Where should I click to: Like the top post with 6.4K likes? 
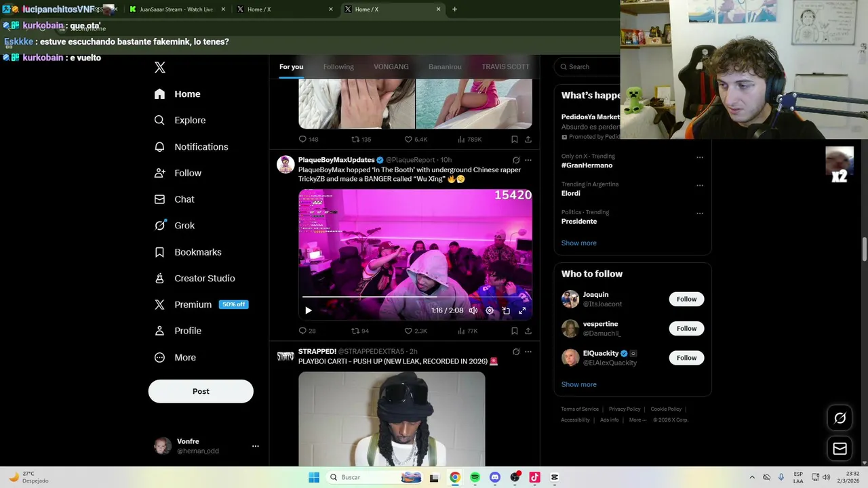coord(416,139)
